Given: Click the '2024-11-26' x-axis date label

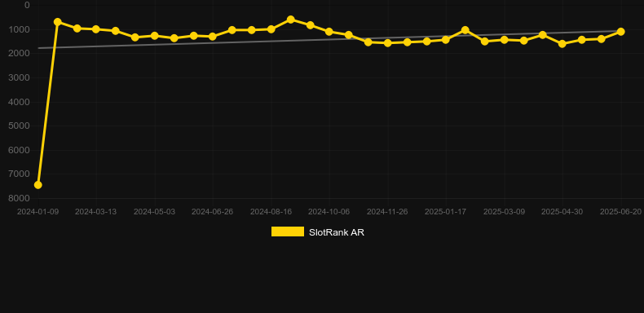Looking at the screenshot, I should point(387,212).
